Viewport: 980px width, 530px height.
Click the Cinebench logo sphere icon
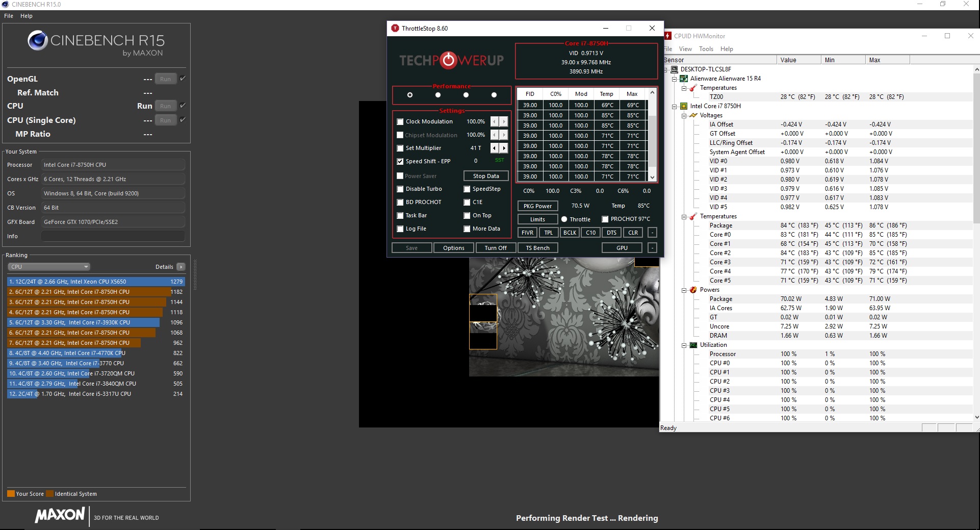[37, 40]
